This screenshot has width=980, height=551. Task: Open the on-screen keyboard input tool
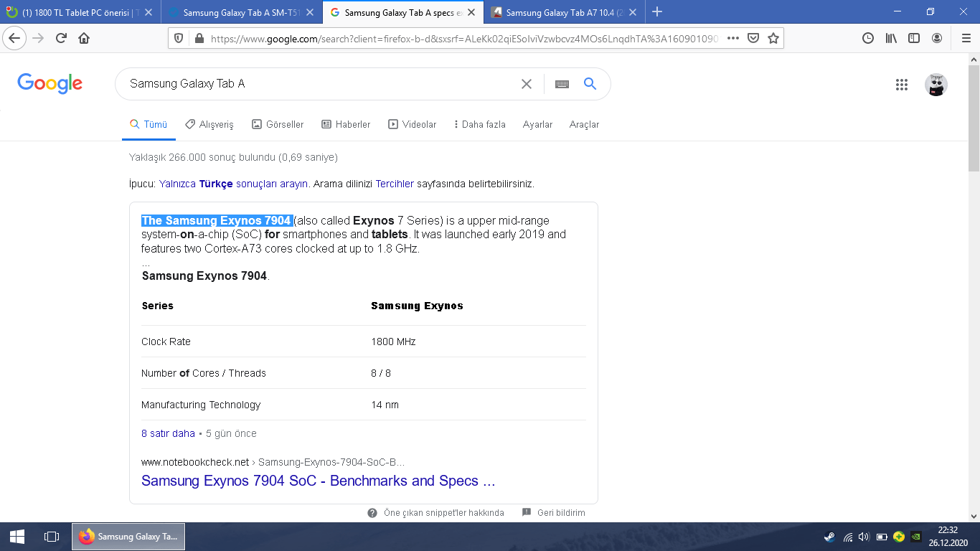tap(562, 84)
